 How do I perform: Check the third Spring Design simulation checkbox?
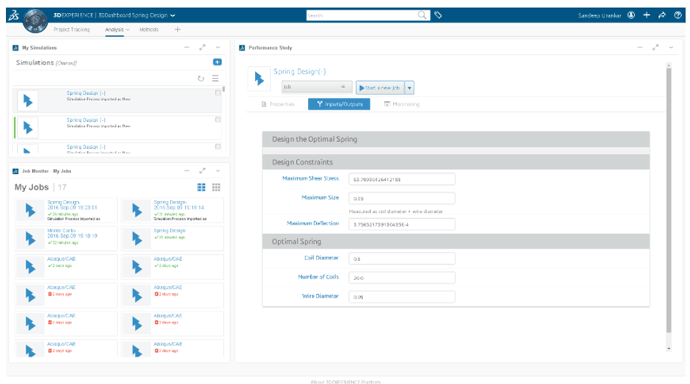pyautogui.click(x=218, y=146)
